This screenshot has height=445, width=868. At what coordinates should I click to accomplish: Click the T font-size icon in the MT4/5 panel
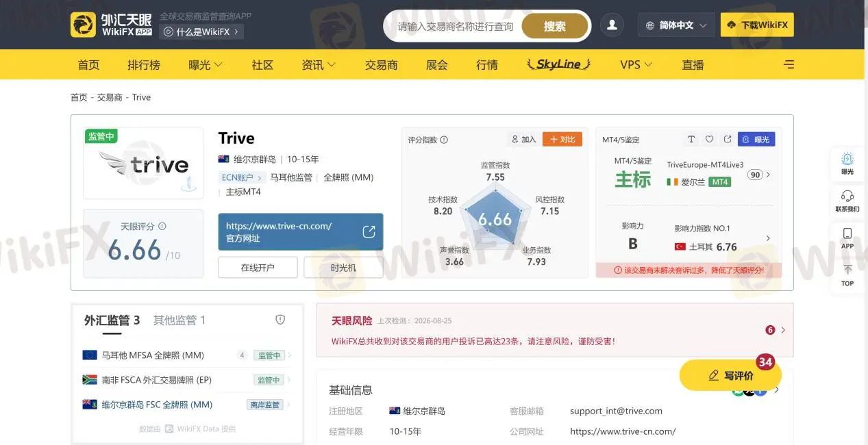coord(691,139)
